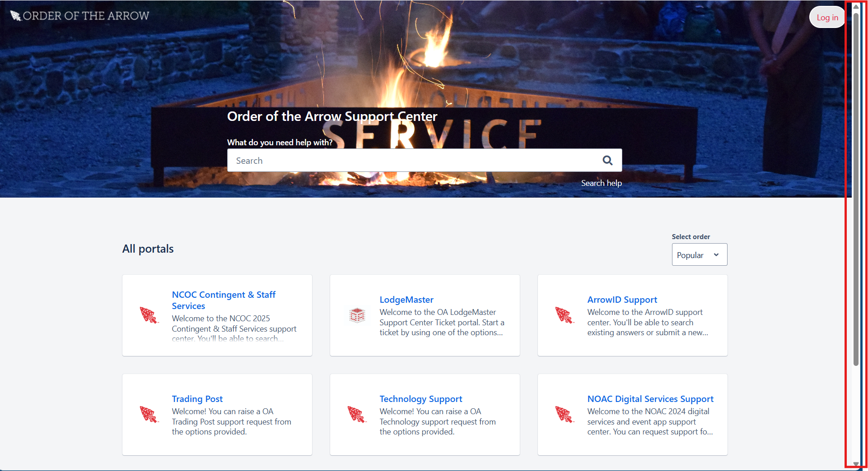This screenshot has height=471, width=868.
Task: Visit NOAC Digital Services Support portal
Action: pyautogui.click(x=650, y=399)
